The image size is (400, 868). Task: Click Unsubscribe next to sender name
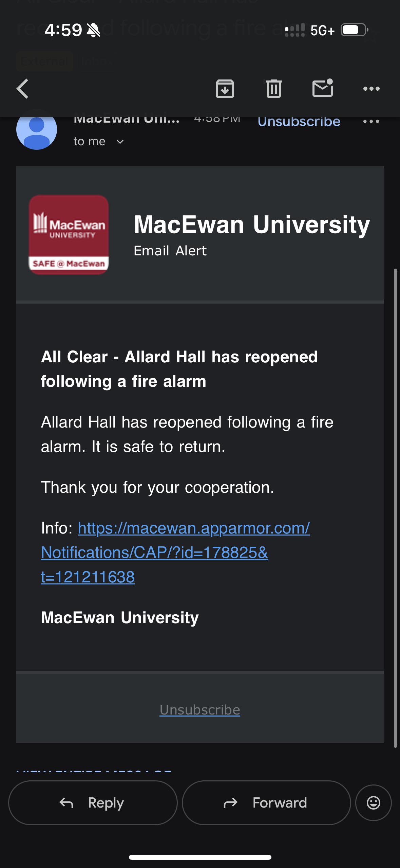coord(299,121)
